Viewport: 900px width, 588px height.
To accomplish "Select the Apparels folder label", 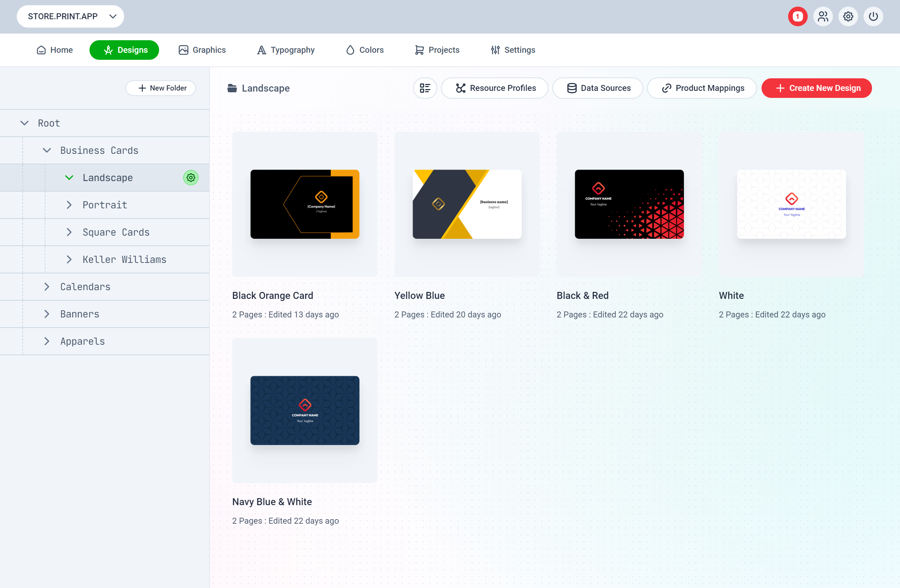I will point(83,341).
